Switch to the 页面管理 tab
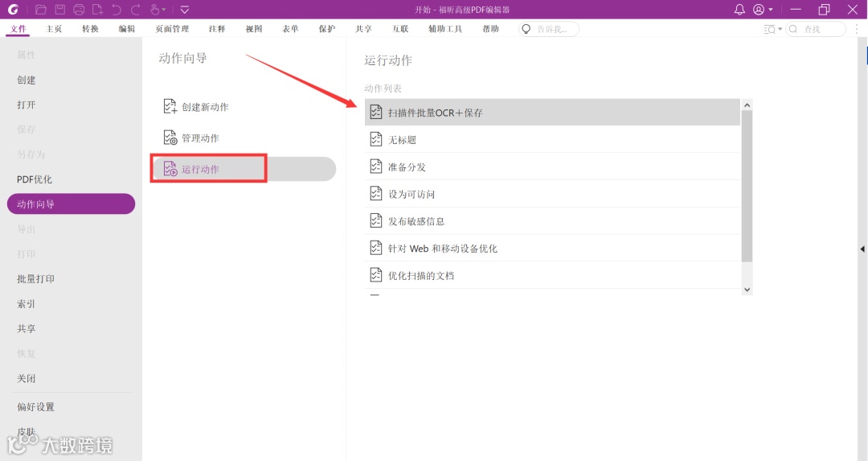 tap(172, 29)
